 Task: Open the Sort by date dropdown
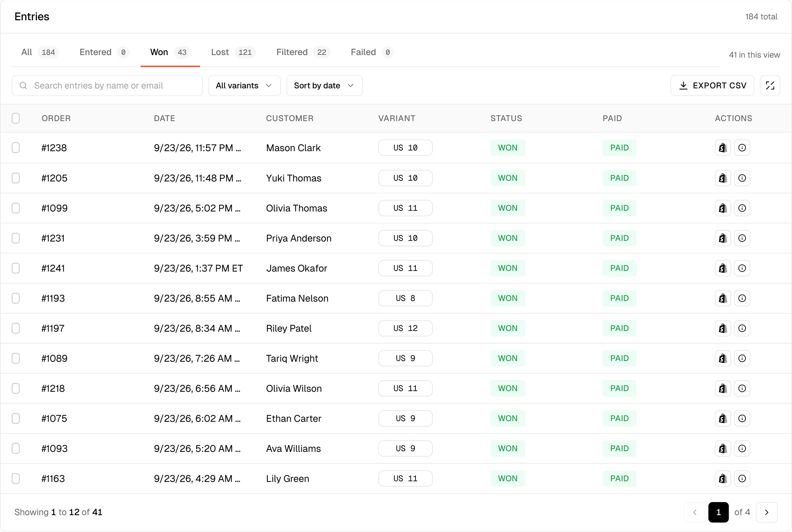click(324, 85)
